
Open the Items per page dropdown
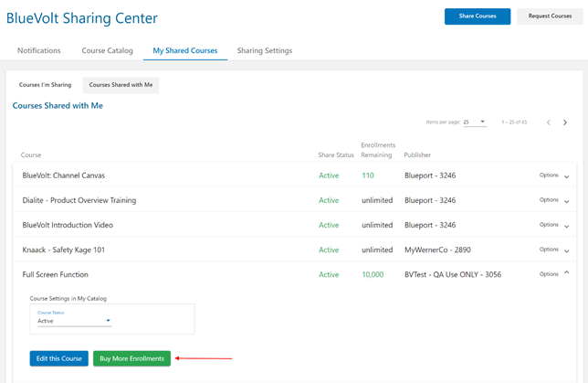475,122
